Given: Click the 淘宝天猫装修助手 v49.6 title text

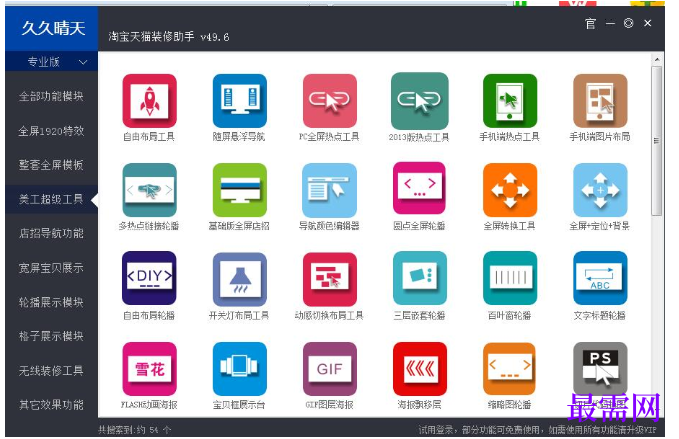Looking at the screenshot, I should pyautogui.click(x=169, y=37).
